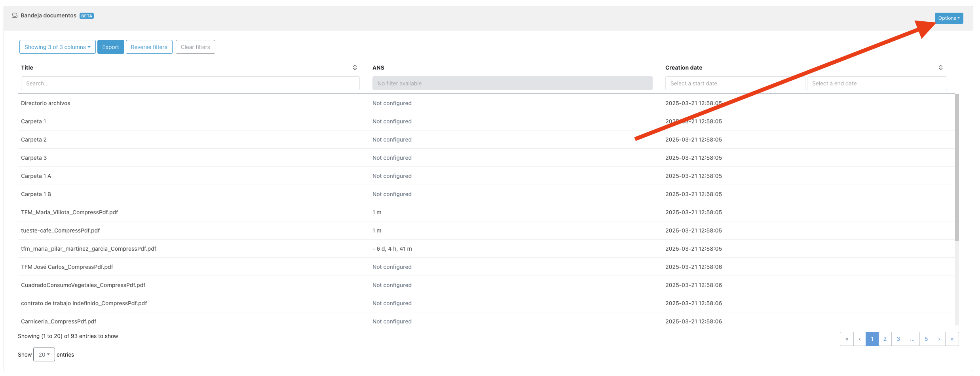Open the Options dropdown menu
The width and height of the screenshot is (980, 376).
tap(949, 18)
